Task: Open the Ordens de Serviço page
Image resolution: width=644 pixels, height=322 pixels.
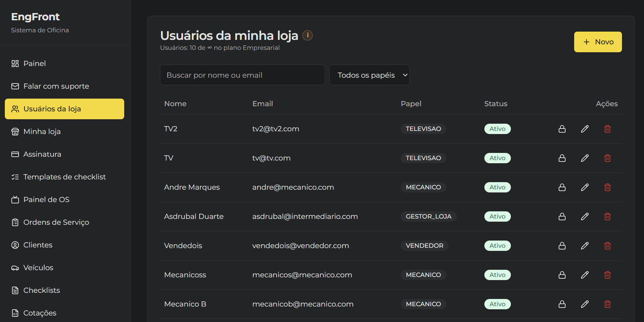Action: pos(56,222)
